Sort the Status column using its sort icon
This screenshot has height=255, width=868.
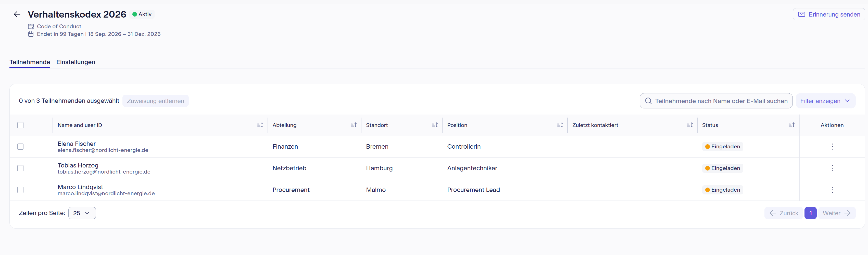point(791,125)
